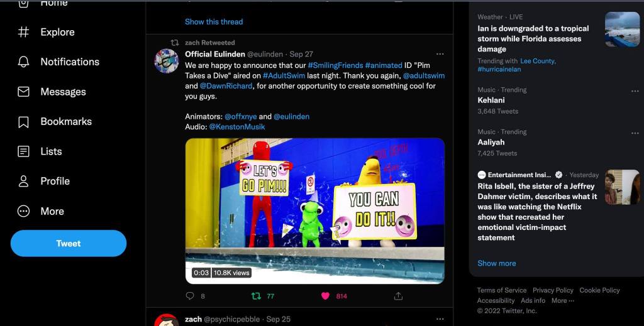Open the Lists icon in sidebar
Image resolution: width=644 pixels, height=326 pixels.
click(x=23, y=151)
